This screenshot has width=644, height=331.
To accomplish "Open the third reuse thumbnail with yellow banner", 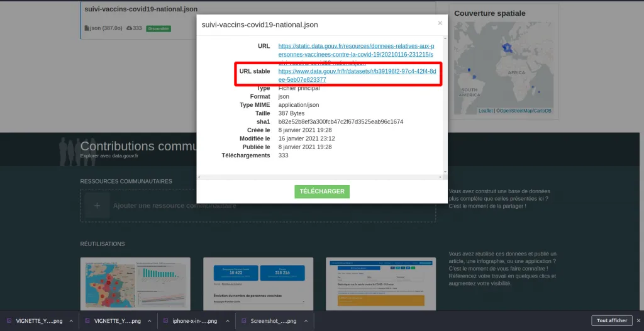I will [380, 283].
